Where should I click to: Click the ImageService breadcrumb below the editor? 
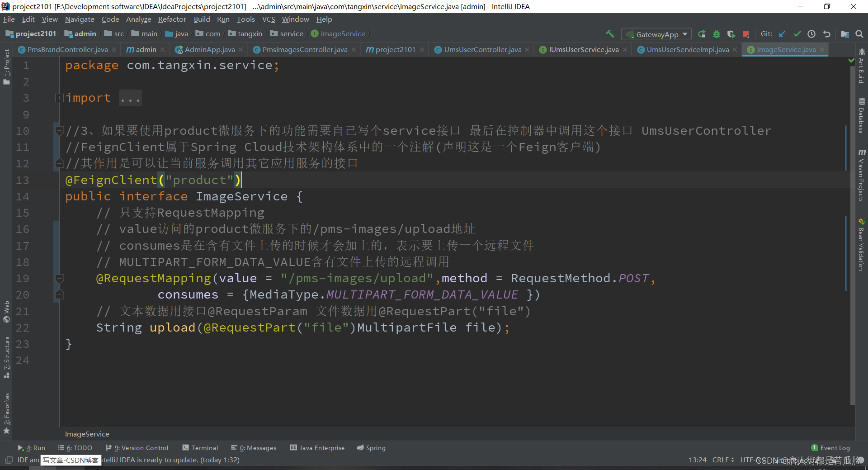point(87,434)
